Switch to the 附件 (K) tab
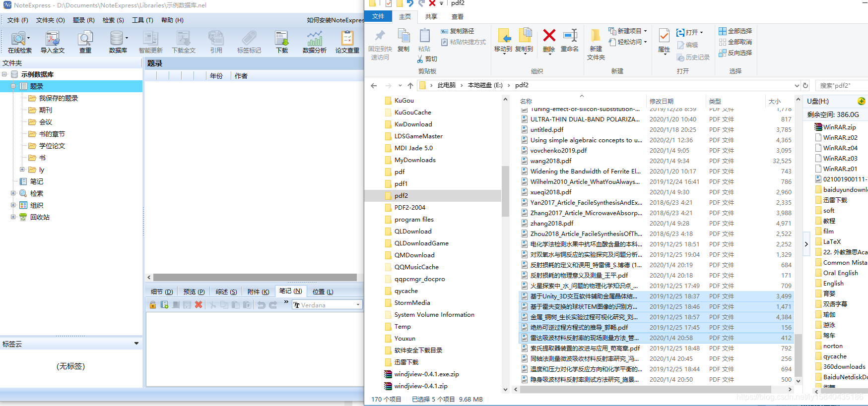The image size is (868, 406). tap(258, 292)
